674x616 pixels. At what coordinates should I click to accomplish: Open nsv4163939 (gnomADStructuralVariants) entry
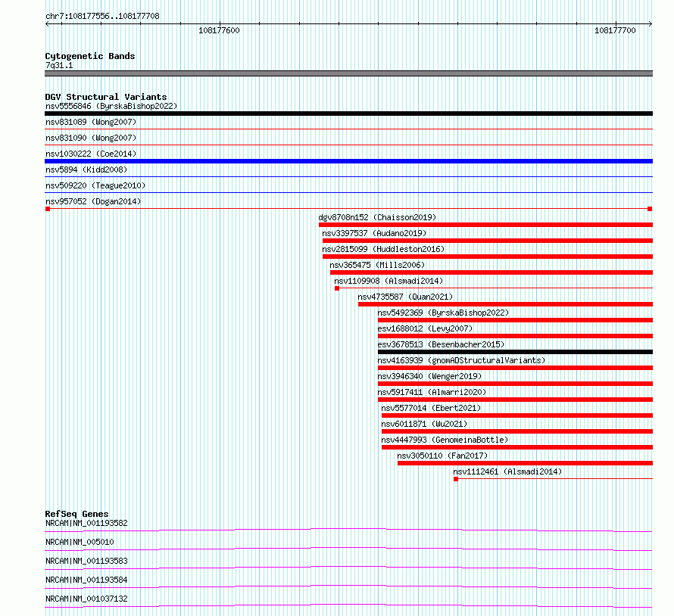[x=461, y=360]
